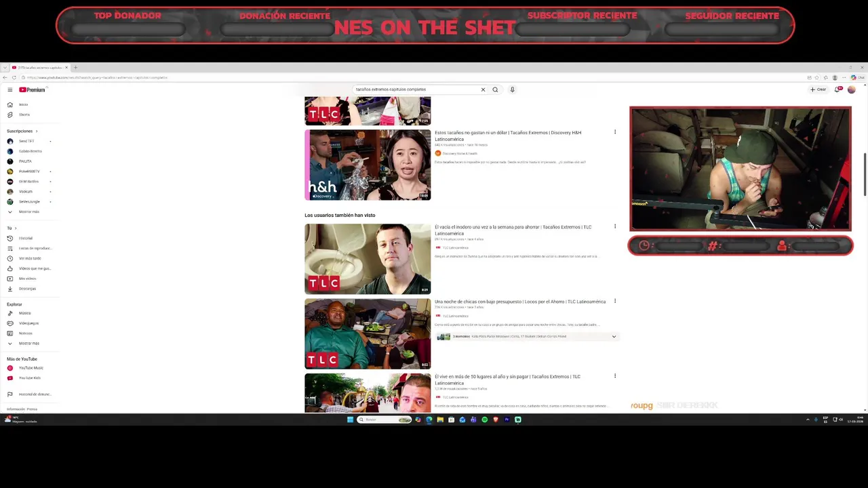Screen dimensions: 868x488
Task: Open PAILITA subscription channel
Action: click(x=24, y=161)
